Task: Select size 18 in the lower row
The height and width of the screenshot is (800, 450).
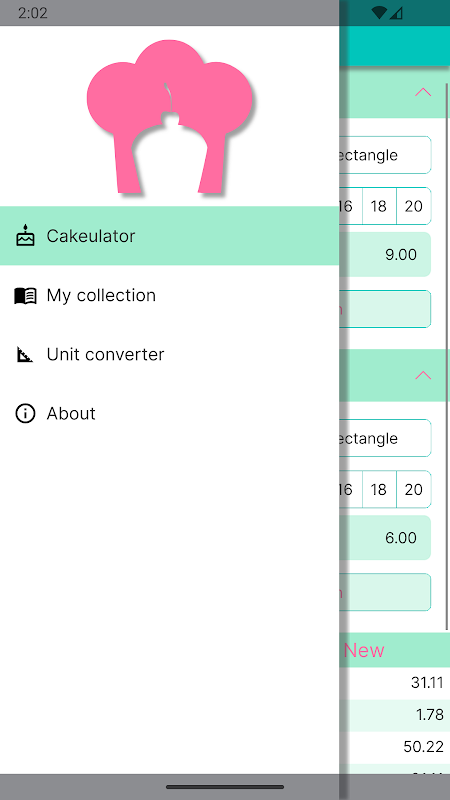Action: (x=379, y=489)
